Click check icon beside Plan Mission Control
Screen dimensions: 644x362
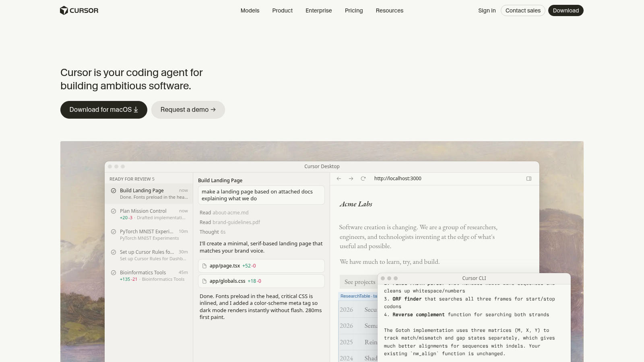pyautogui.click(x=114, y=211)
